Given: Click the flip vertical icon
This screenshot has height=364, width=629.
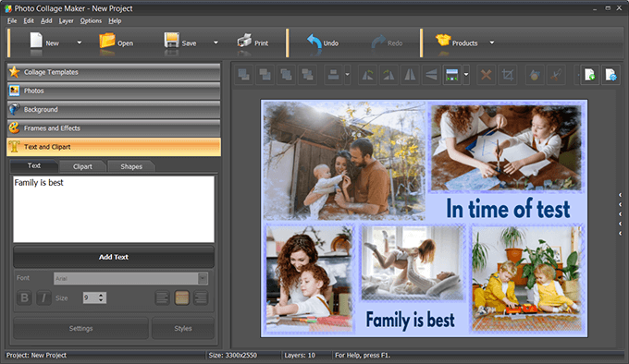Looking at the screenshot, I should pyautogui.click(x=431, y=75).
